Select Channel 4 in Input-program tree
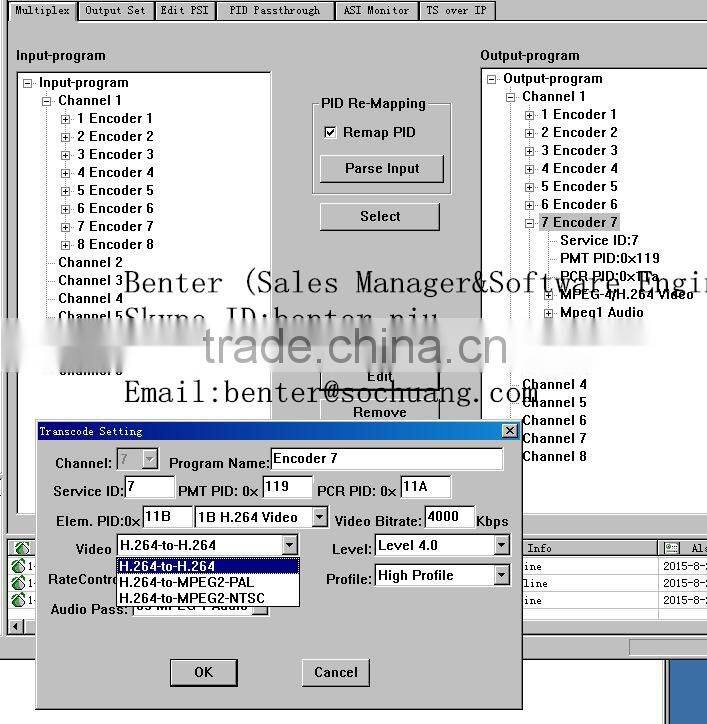Screen dimensions: 707x724 tap(91, 298)
